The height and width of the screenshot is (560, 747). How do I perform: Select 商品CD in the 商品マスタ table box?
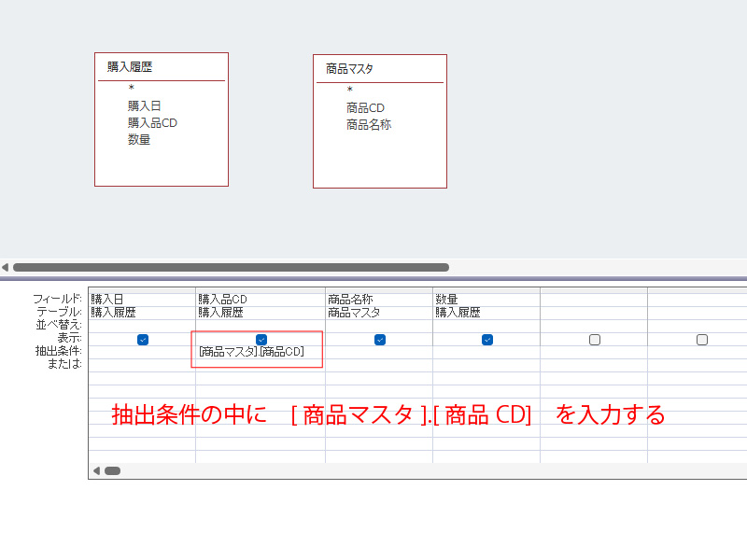pos(365,107)
